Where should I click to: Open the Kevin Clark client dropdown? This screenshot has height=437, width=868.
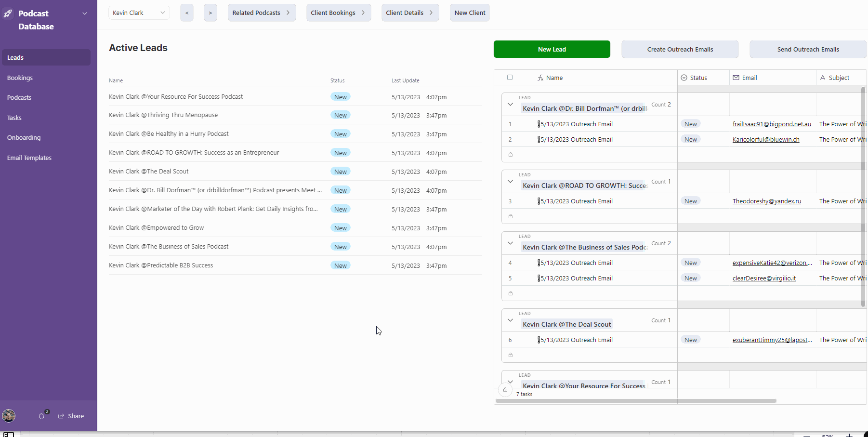coord(139,13)
